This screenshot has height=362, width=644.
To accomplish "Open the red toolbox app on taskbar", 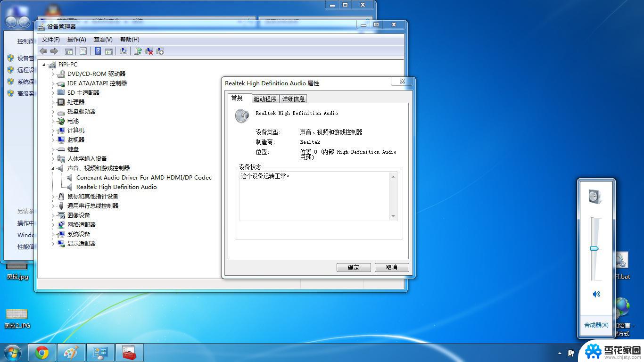I will [129, 353].
